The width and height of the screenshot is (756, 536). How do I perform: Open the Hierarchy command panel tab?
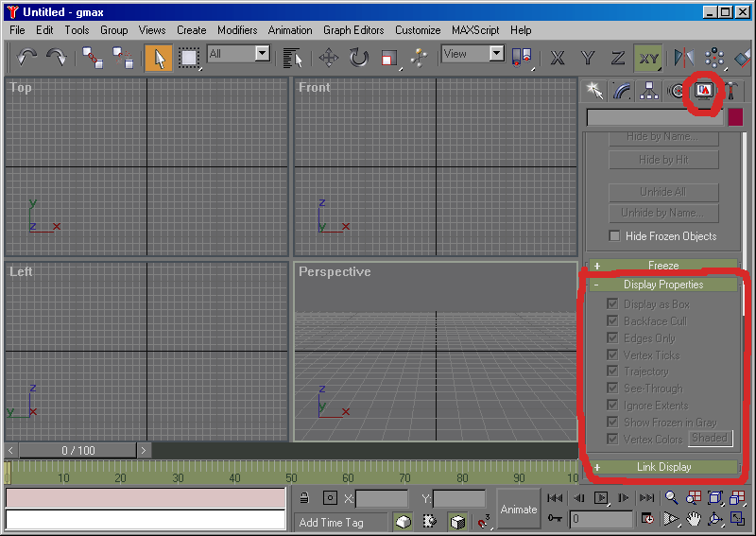[x=649, y=91]
